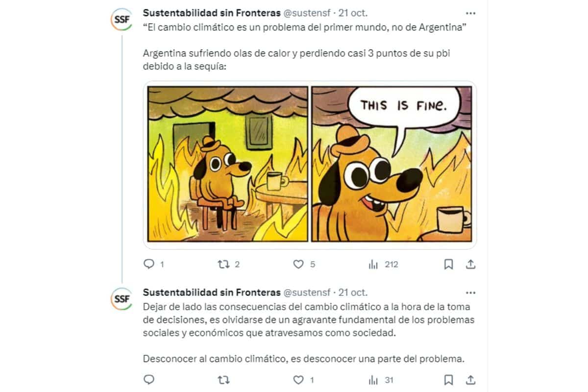Reply to the first tweet
588x392 pixels.
[x=149, y=265]
